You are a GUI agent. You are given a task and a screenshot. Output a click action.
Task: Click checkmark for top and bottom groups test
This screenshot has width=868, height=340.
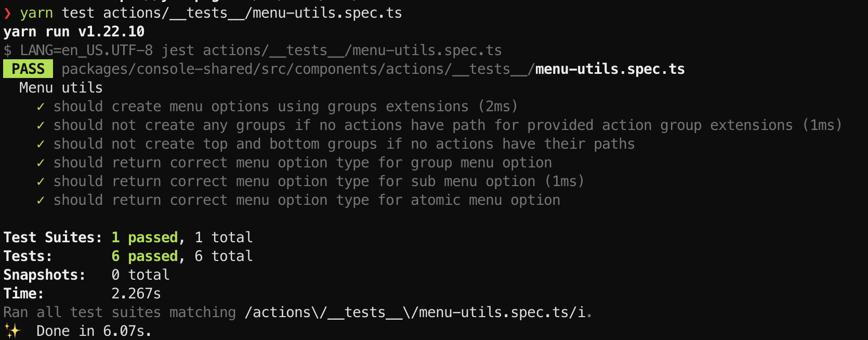coord(41,144)
